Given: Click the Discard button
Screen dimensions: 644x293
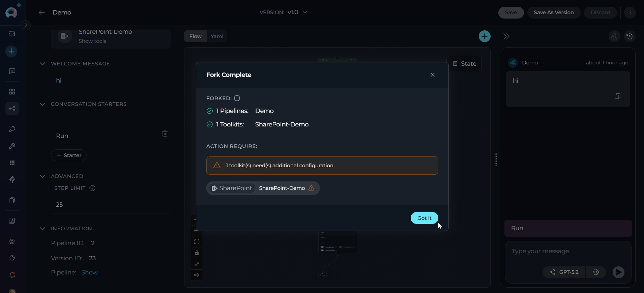Looking at the screenshot, I should pos(600,12).
